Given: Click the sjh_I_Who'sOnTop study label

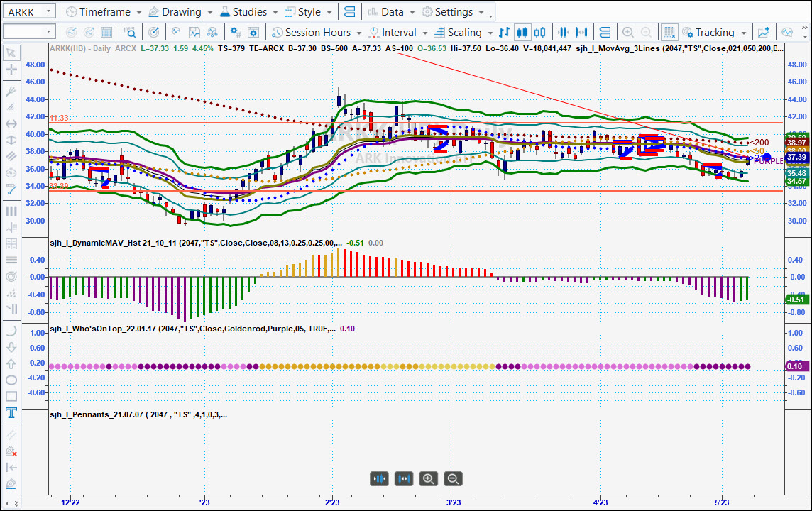Looking at the screenshot, I should tap(192, 329).
